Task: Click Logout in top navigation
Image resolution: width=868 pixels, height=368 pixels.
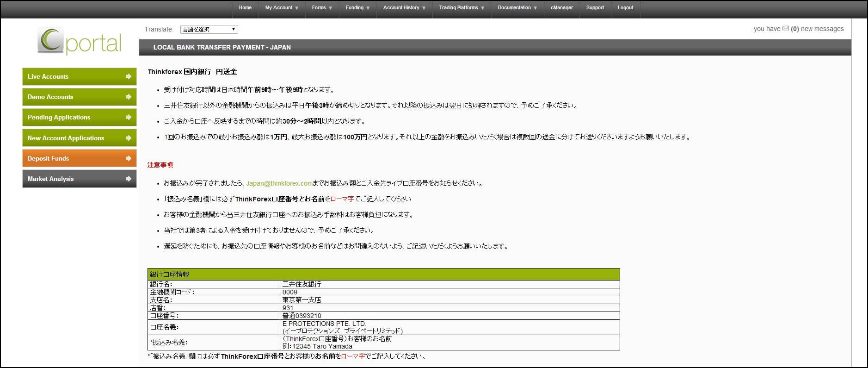Action: point(625,7)
